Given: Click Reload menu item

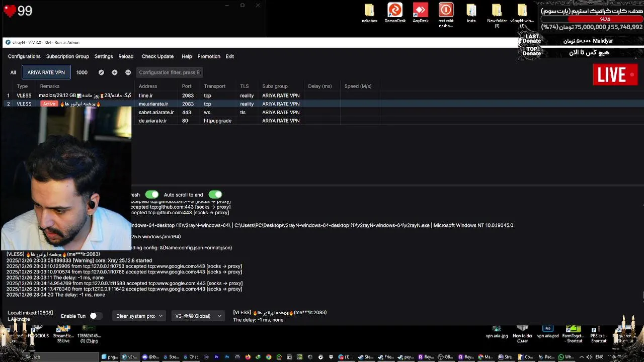Looking at the screenshot, I should pos(126,56).
